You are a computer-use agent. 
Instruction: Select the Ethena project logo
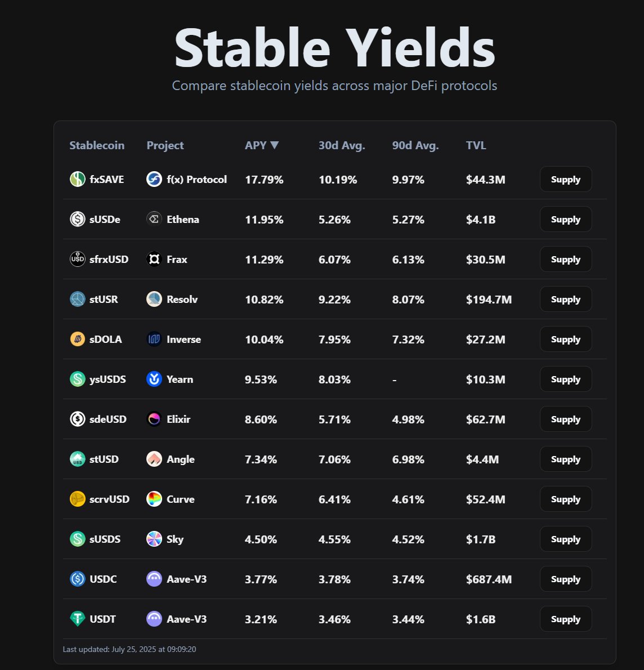(154, 220)
